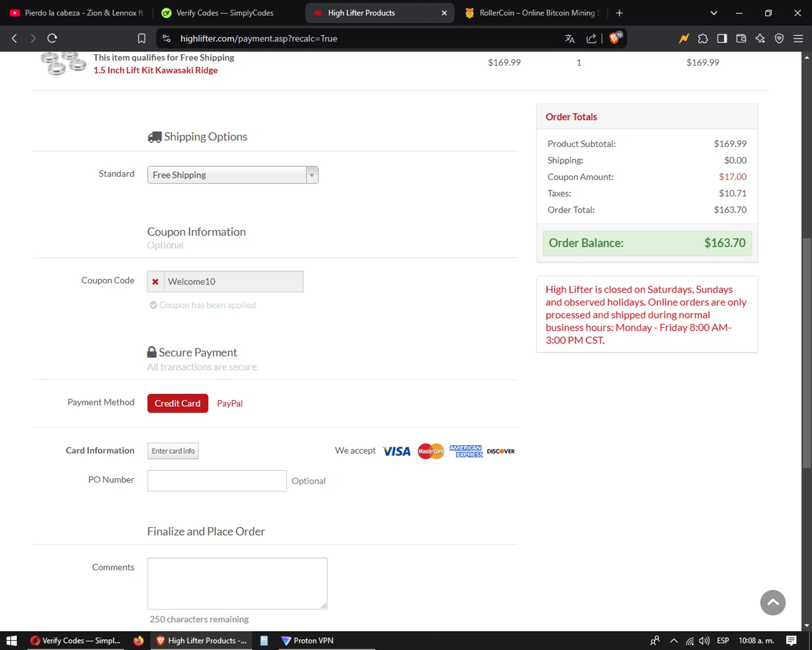Share this page icon
812x650 pixels.
(591, 38)
